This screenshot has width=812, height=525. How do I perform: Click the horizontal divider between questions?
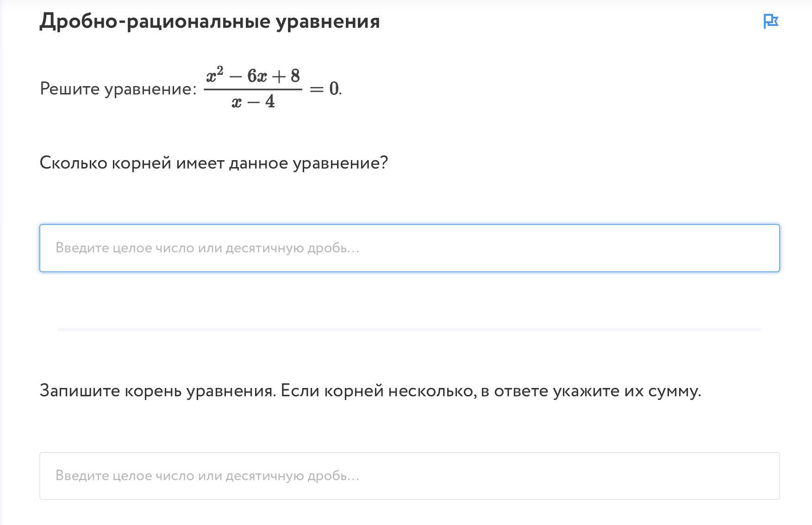(410, 329)
